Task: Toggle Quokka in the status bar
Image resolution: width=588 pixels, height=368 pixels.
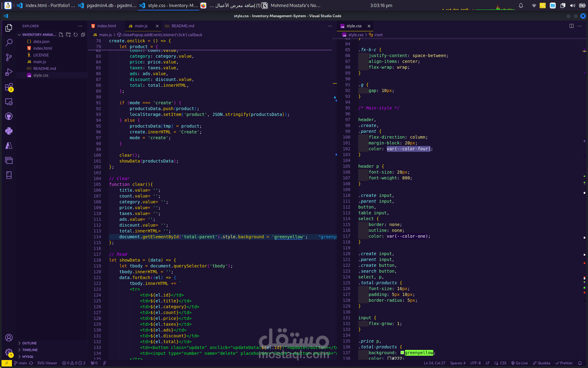Action: pos(541,363)
